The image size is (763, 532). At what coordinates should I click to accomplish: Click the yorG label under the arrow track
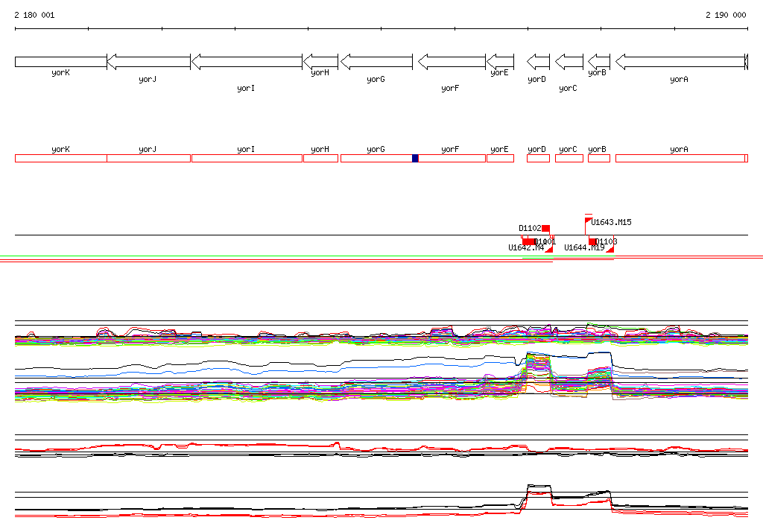376,79
